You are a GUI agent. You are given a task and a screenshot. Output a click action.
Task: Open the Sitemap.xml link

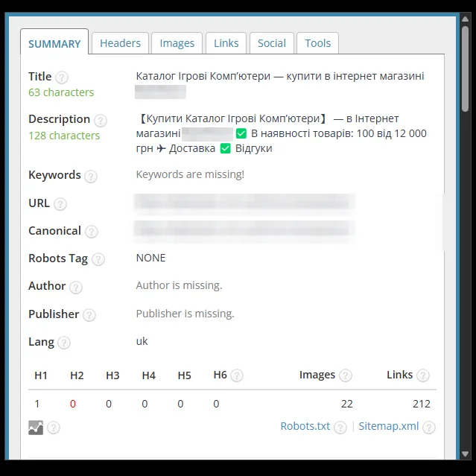point(389,426)
